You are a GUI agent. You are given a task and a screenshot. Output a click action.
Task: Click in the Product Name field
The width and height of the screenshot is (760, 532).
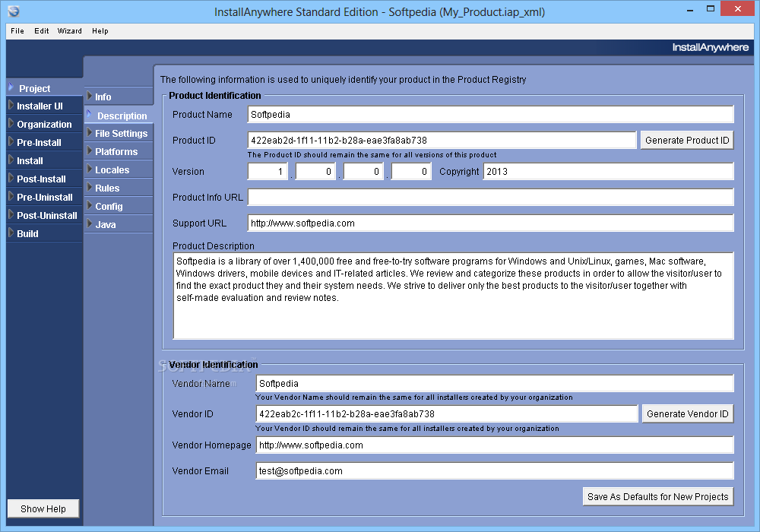490,114
